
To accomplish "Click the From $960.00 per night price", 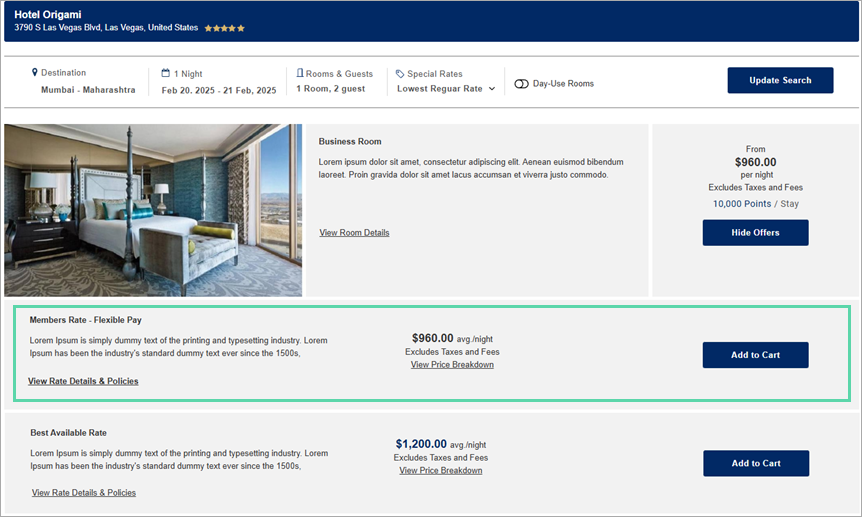I will (x=755, y=162).
